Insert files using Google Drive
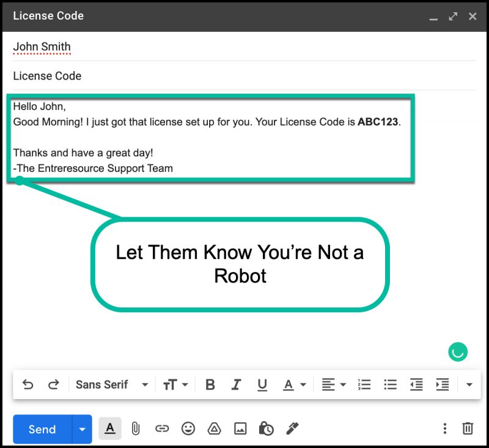 [x=215, y=428]
